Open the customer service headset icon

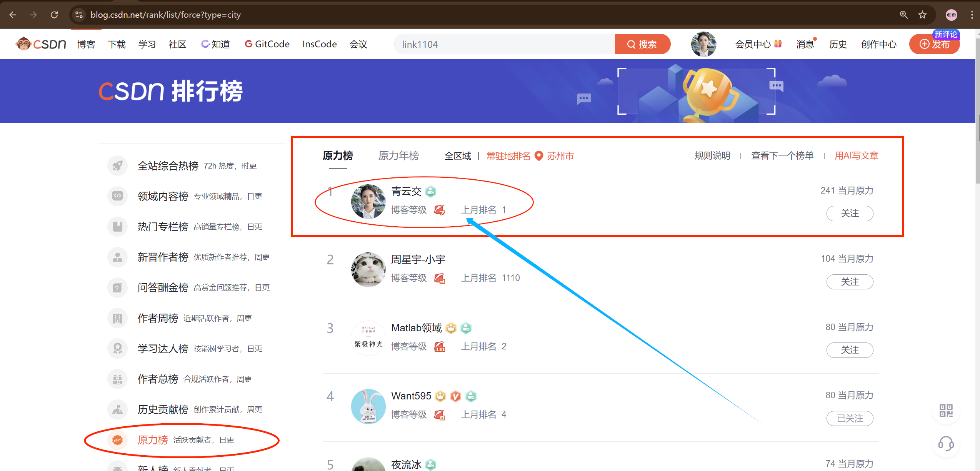point(946,444)
